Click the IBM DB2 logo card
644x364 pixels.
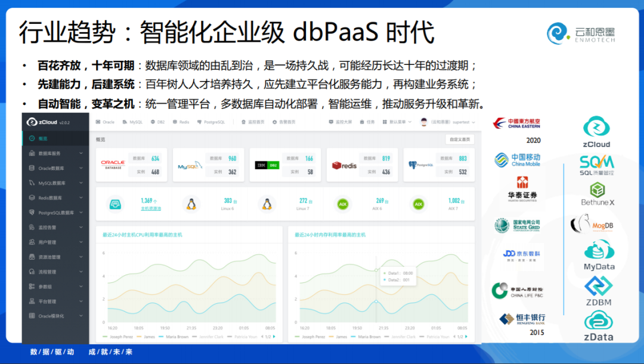coord(267,165)
